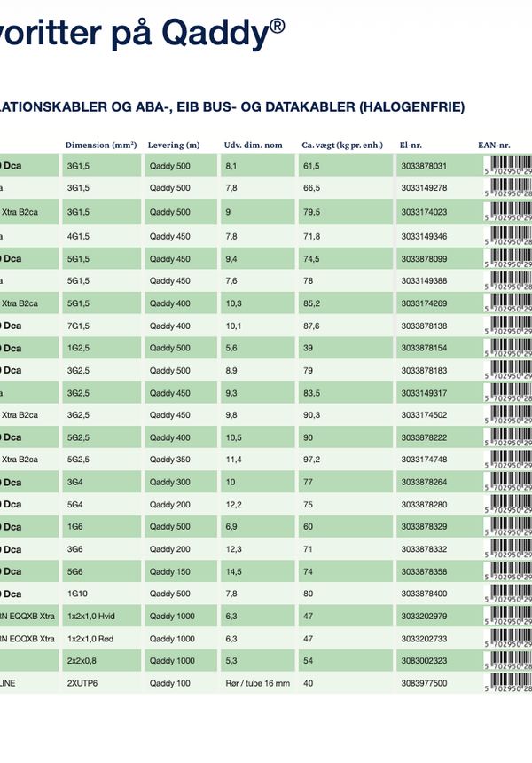This screenshot has height=763, width=532.
Task: Select El-nr. 3033878358
Action: point(424,571)
